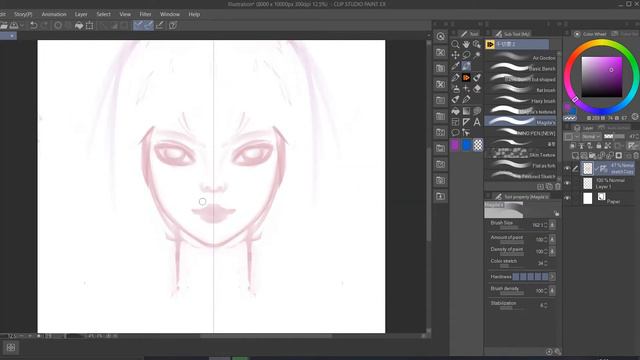Hide Layer 1 via eye icon
Screen dimensions: 640x360
click(567, 183)
